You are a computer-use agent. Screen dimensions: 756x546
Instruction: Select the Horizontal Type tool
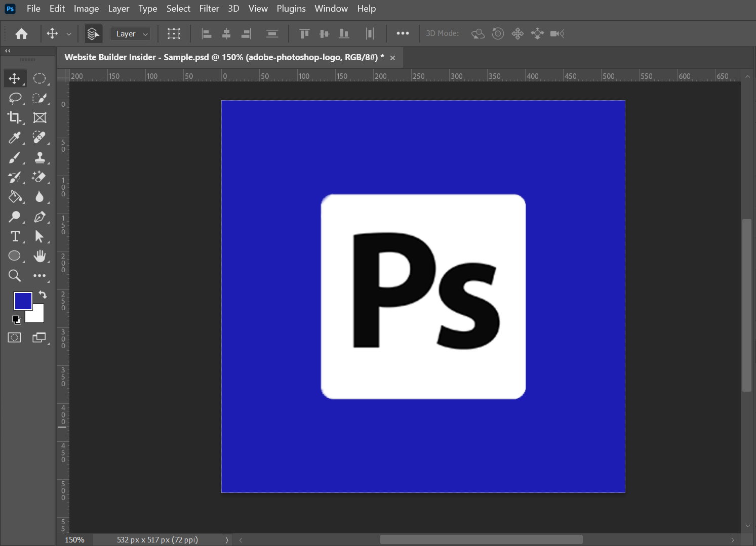click(x=15, y=236)
